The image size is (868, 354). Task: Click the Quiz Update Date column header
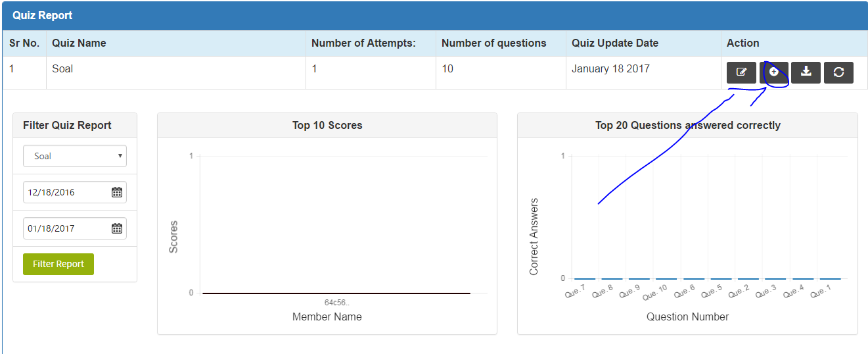tap(615, 43)
